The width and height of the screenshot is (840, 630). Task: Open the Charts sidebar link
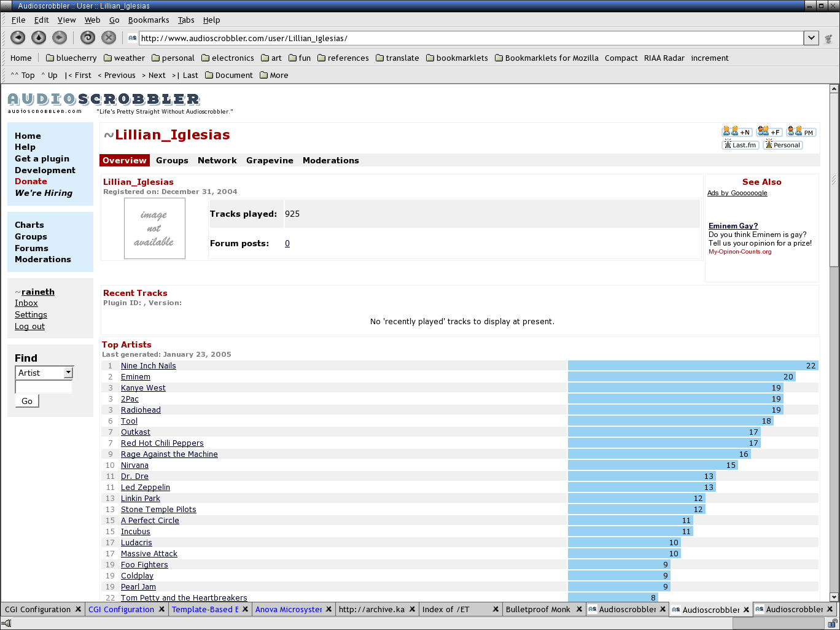(x=29, y=225)
